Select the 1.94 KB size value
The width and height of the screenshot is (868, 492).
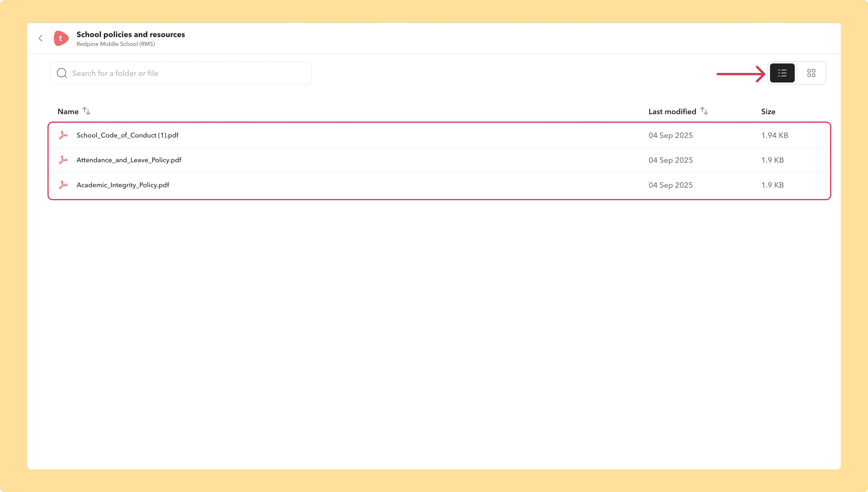(x=774, y=135)
